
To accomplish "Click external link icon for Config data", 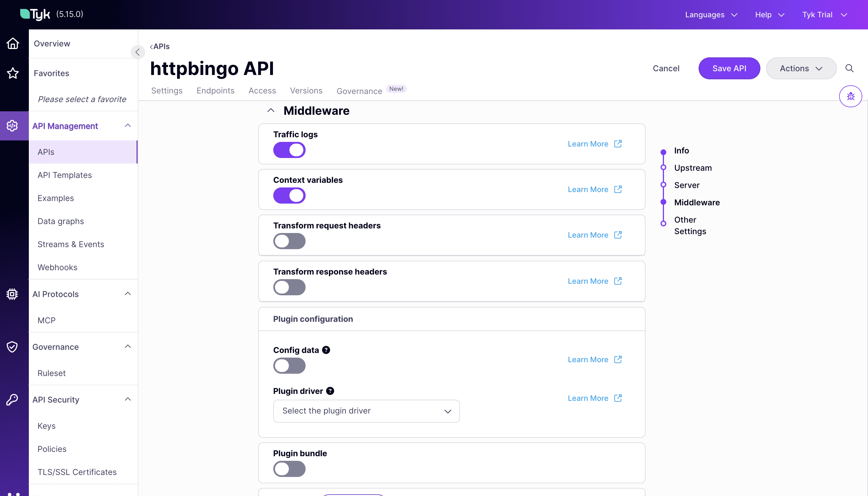I will (x=618, y=359).
